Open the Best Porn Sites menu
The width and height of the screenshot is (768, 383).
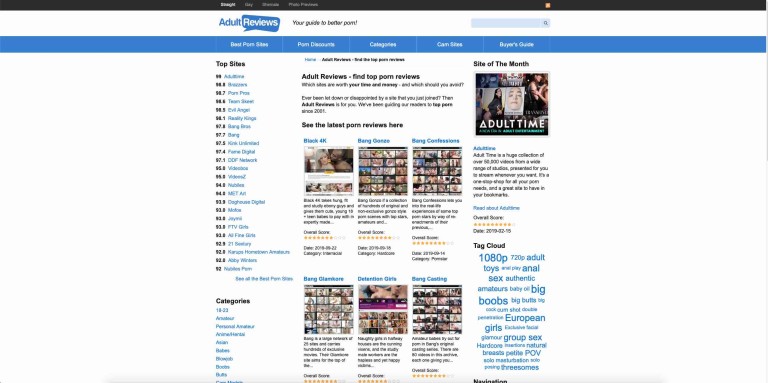[x=249, y=44]
